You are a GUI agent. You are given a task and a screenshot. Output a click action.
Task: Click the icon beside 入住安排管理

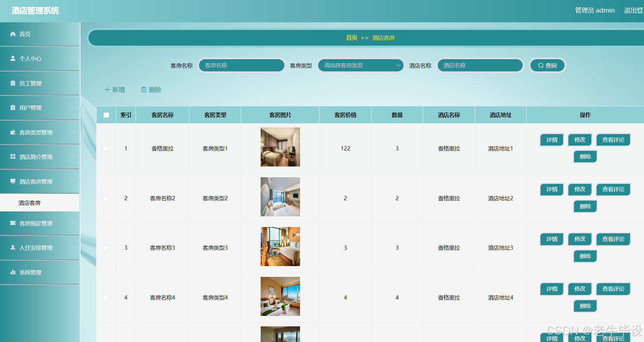coord(13,247)
